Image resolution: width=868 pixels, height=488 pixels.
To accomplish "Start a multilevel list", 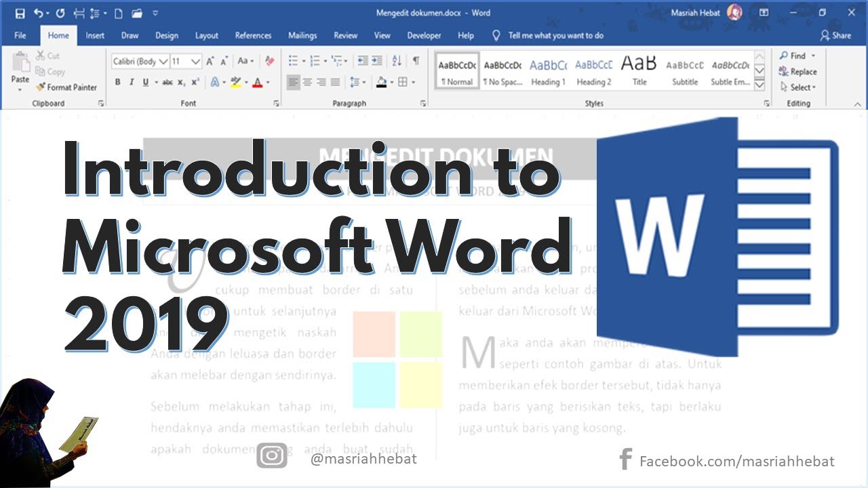I will point(335,61).
